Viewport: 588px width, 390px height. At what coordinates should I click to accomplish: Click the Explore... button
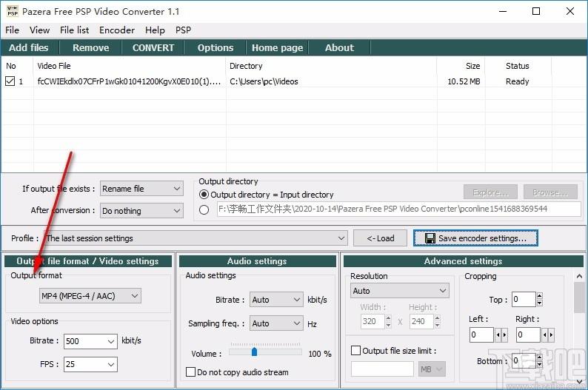[x=490, y=192]
